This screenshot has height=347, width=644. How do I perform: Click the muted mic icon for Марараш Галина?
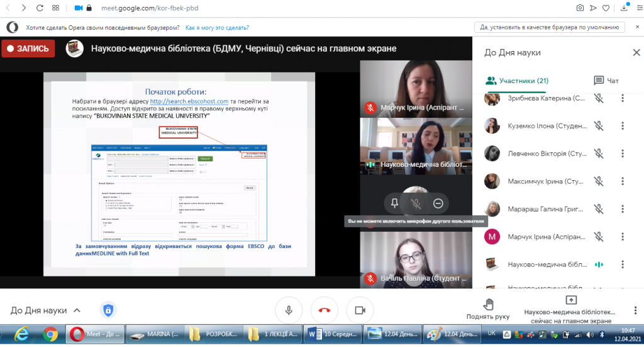[599, 209]
